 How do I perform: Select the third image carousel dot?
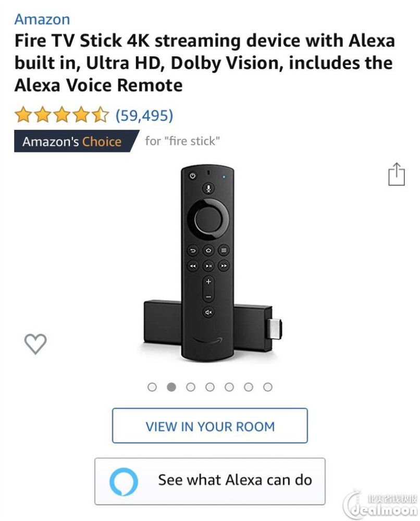tap(191, 387)
